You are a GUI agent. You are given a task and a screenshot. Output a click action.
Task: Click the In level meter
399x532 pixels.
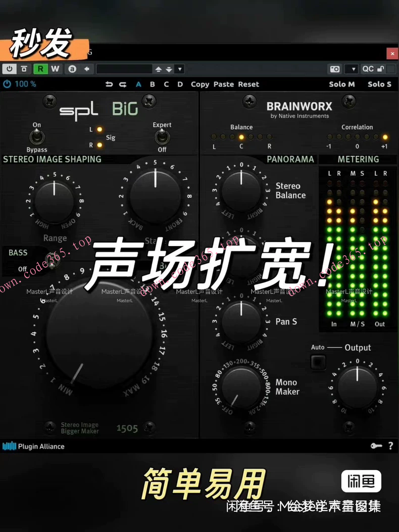[x=334, y=248]
